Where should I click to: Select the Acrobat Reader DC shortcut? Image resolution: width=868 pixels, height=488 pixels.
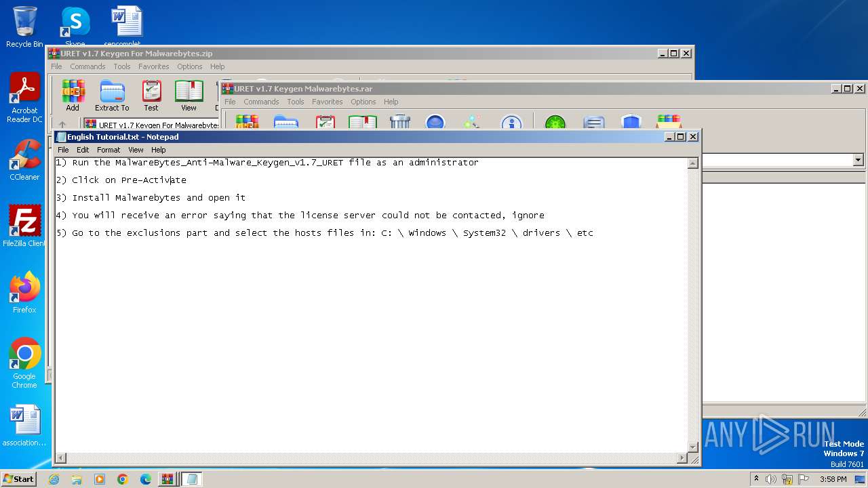pos(24,98)
